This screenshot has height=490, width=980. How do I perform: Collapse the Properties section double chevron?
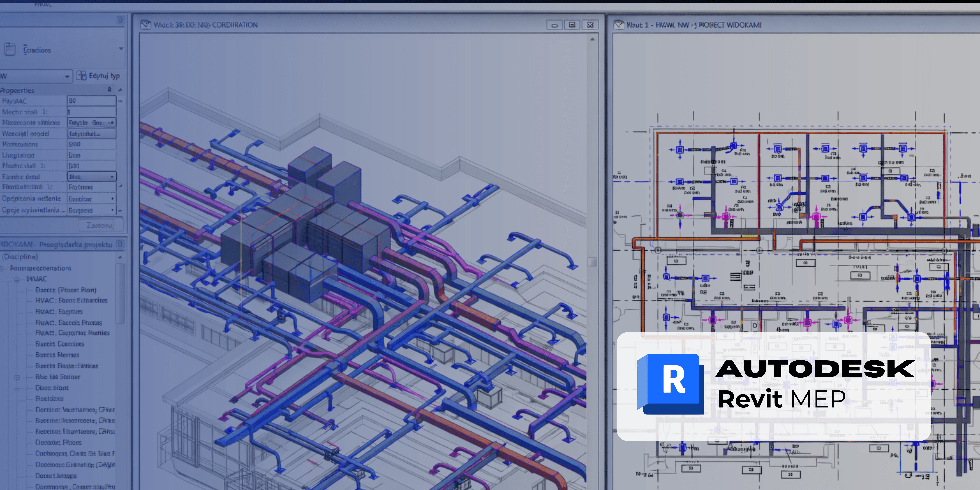point(110,89)
